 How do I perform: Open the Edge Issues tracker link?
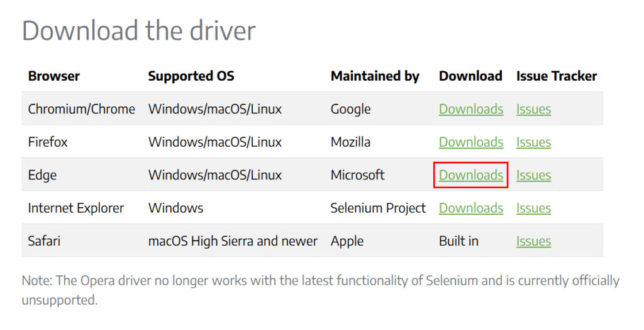(x=533, y=175)
